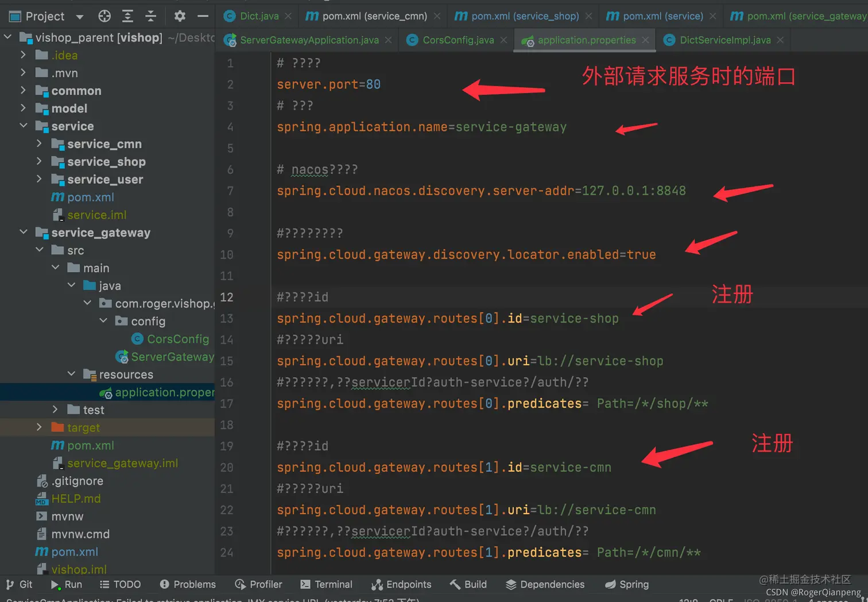
Task: Switch to pom.xml (service_cmn) tab
Action: (374, 16)
